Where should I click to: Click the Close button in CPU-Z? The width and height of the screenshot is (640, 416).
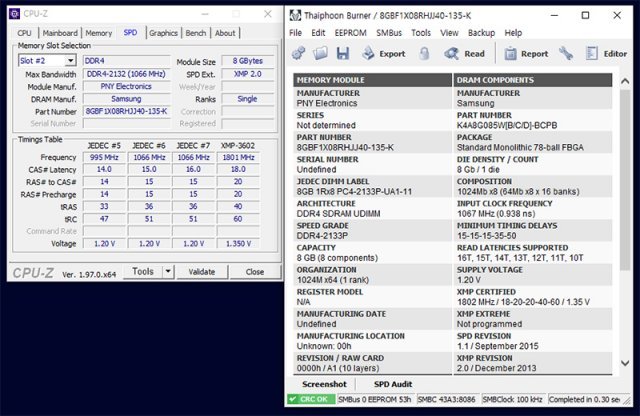(255, 271)
